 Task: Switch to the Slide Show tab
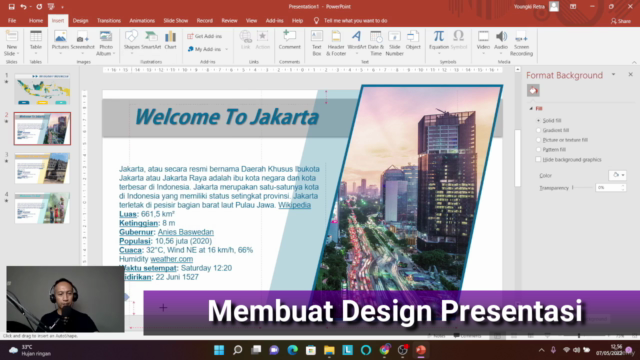tap(176, 20)
